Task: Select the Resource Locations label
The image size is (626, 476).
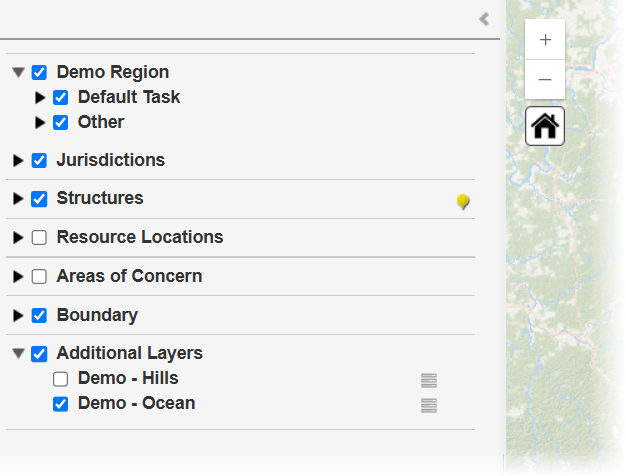Action: click(x=140, y=237)
